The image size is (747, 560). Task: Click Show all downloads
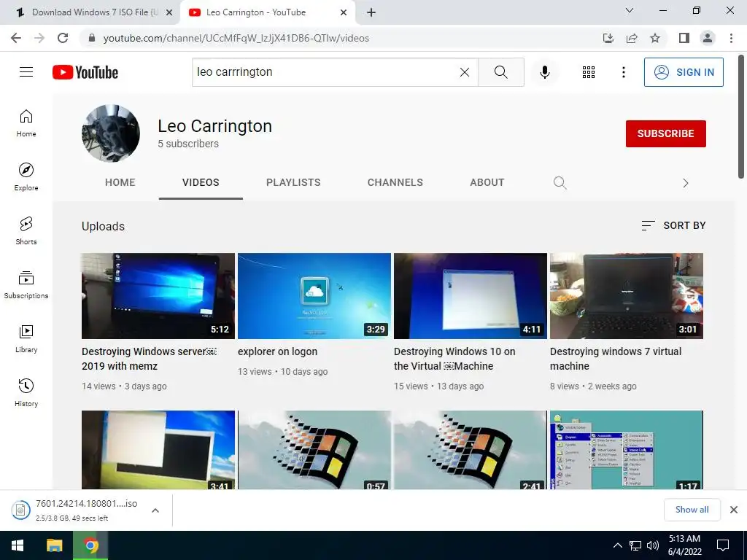click(x=692, y=510)
